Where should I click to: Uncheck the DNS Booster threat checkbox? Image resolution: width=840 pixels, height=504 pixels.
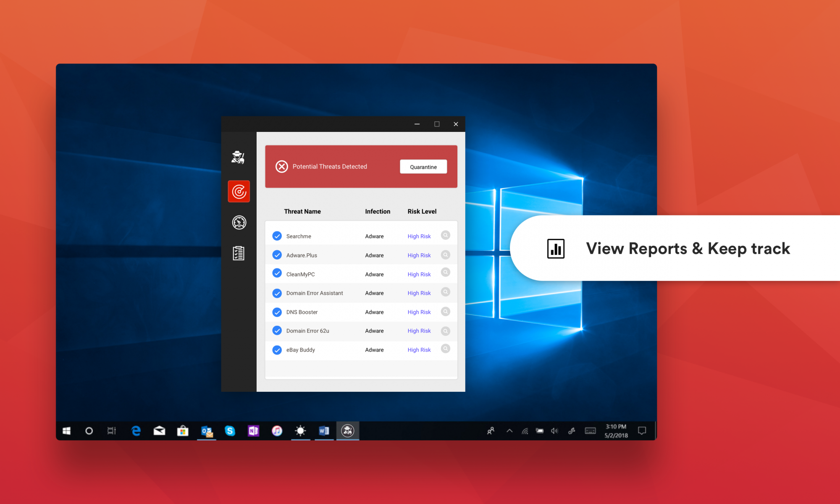click(x=277, y=312)
